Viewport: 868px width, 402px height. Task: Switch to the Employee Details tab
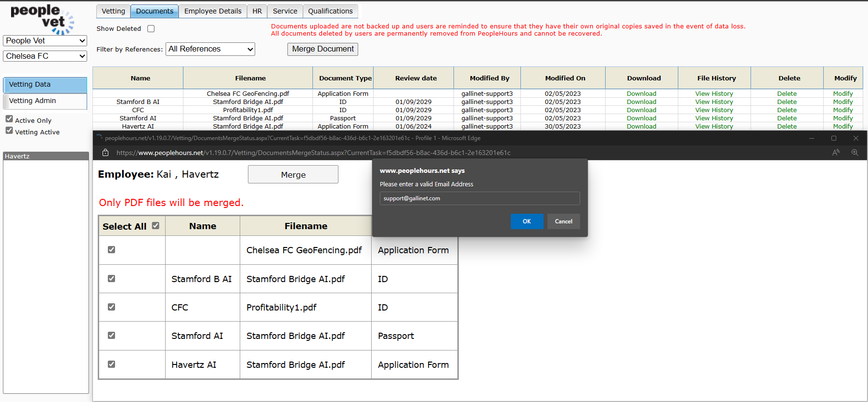pyautogui.click(x=212, y=11)
